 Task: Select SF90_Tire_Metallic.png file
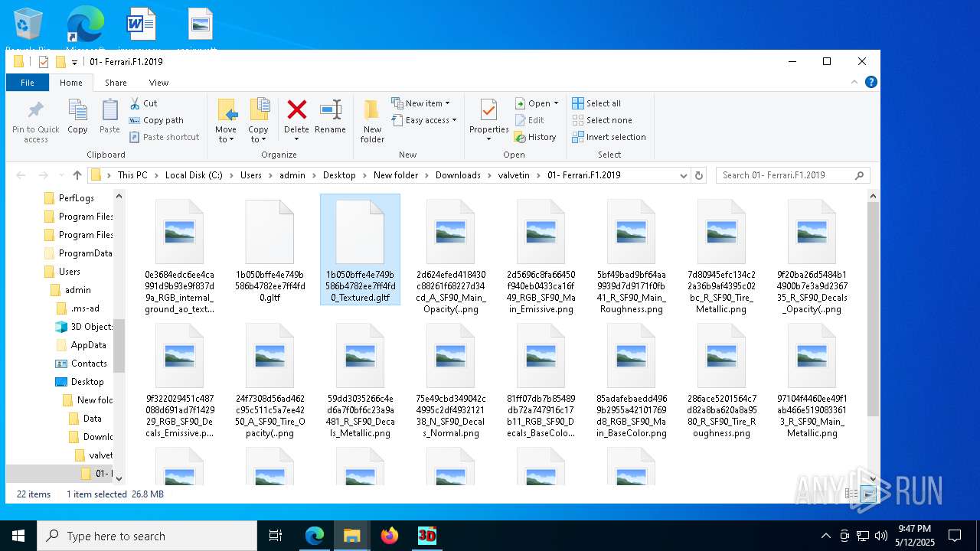click(x=721, y=256)
